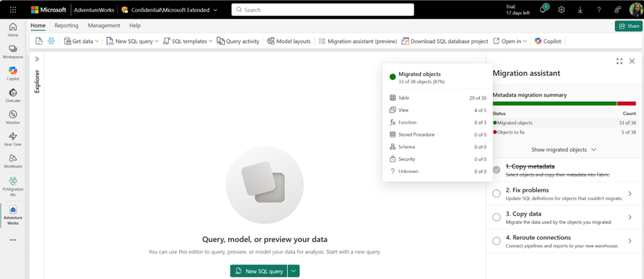The width and height of the screenshot is (644, 279).
Task: Switch to the Management tab
Action: point(104,26)
